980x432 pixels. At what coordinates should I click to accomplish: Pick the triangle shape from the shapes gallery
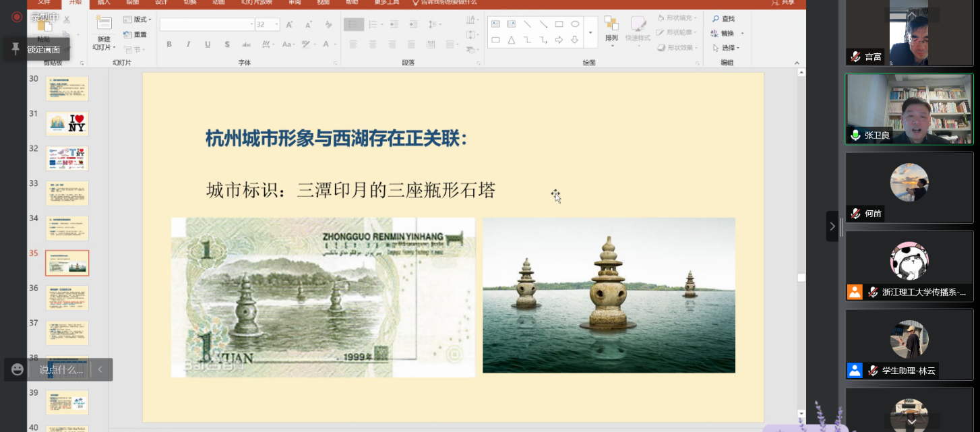click(511, 40)
